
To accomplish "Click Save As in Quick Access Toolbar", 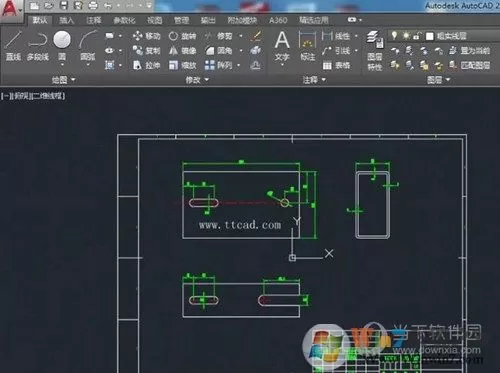I will (x=78, y=5).
